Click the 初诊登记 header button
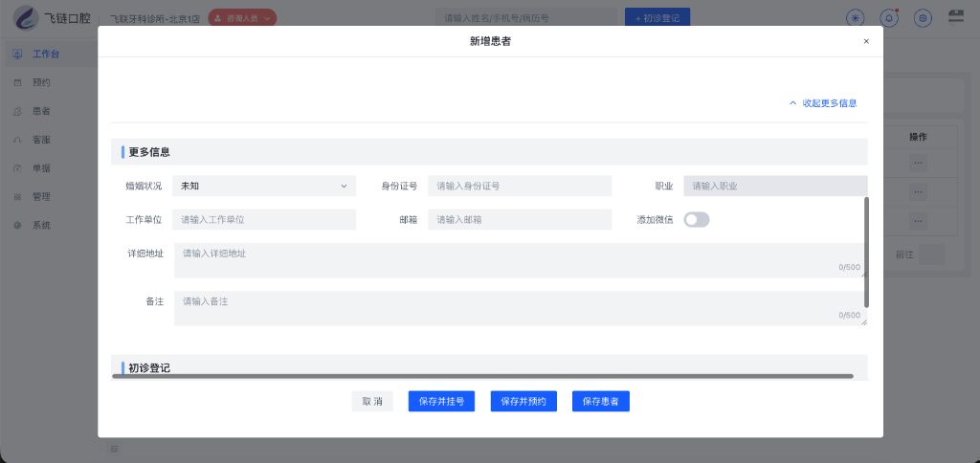 pyautogui.click(x=657, y=18)
